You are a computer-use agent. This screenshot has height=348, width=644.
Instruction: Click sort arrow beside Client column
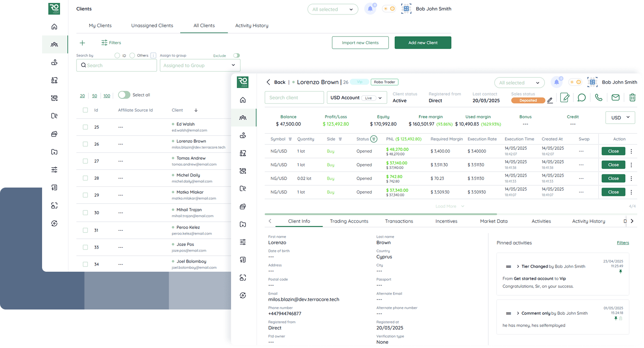coord(196,110)
